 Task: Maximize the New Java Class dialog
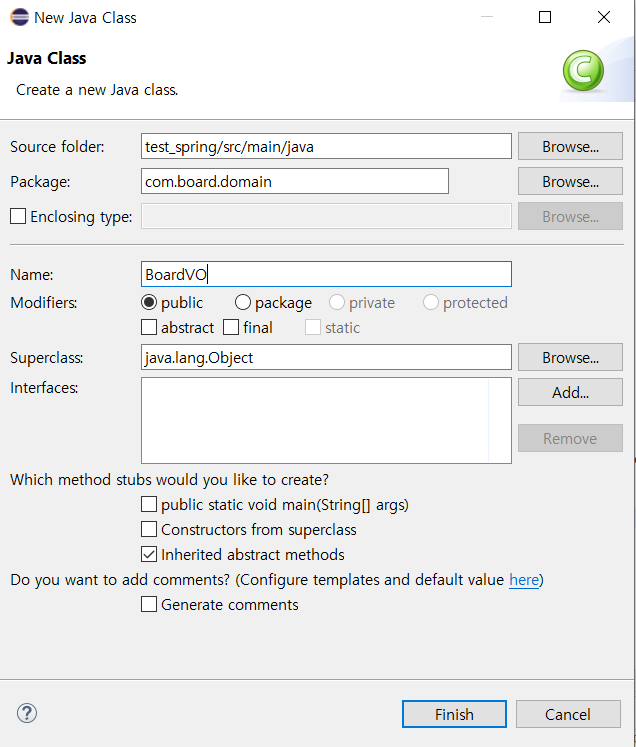pyautogui.click(x=545, y=17)
